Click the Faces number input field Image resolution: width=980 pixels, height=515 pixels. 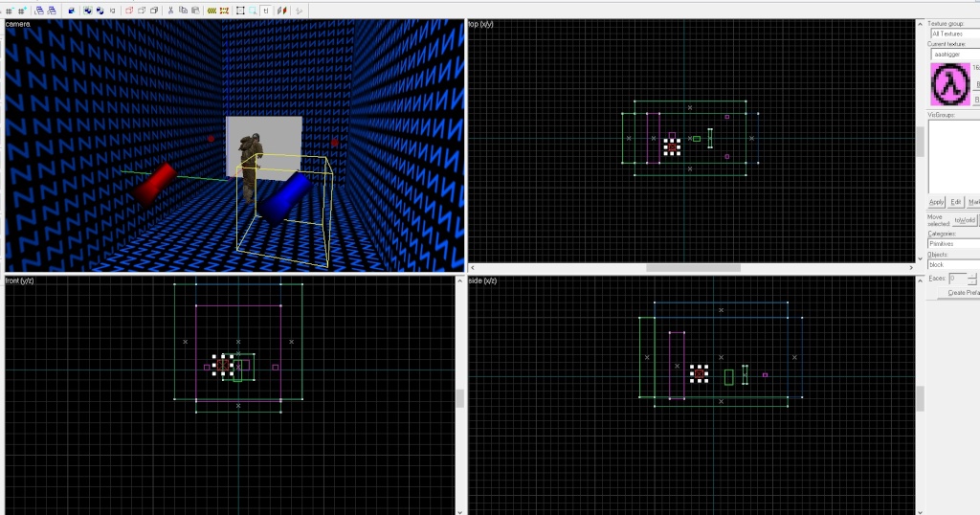point(957,279)
